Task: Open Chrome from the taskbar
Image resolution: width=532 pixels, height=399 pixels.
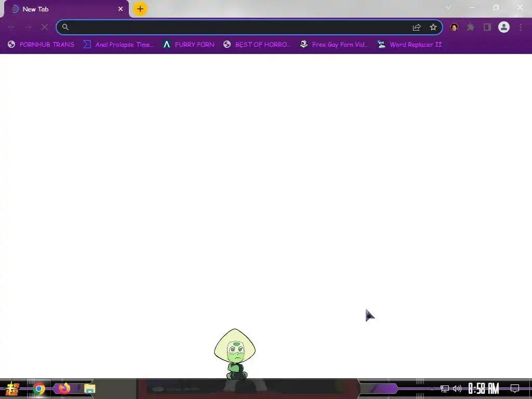Action: click(38, 389)
